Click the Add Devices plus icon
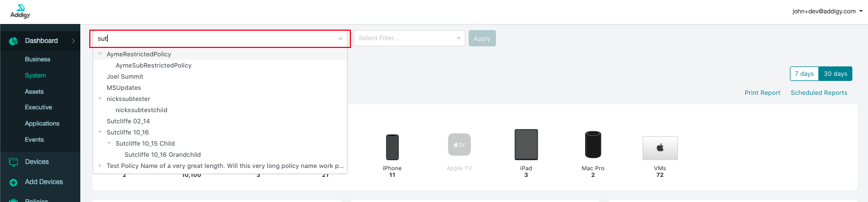Image resolution: width=868 pixels, height=202 pixels. [13, 182]
